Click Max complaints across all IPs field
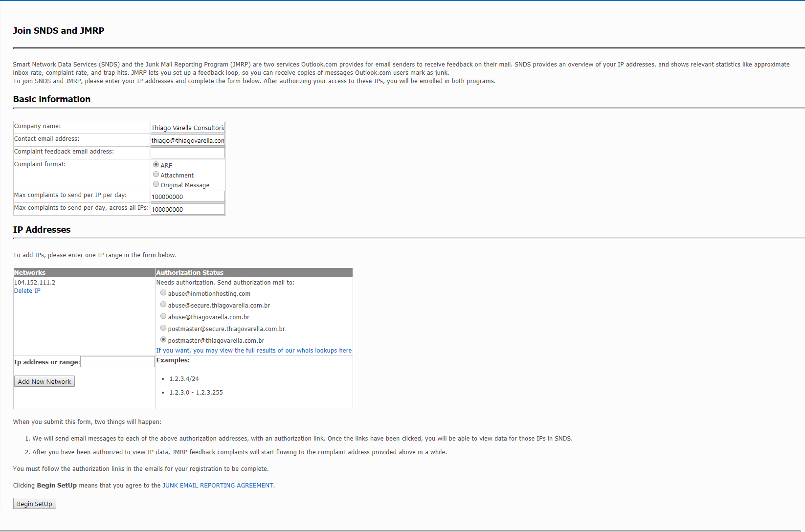Screen dimensions: 805x532 click(188, 209)
